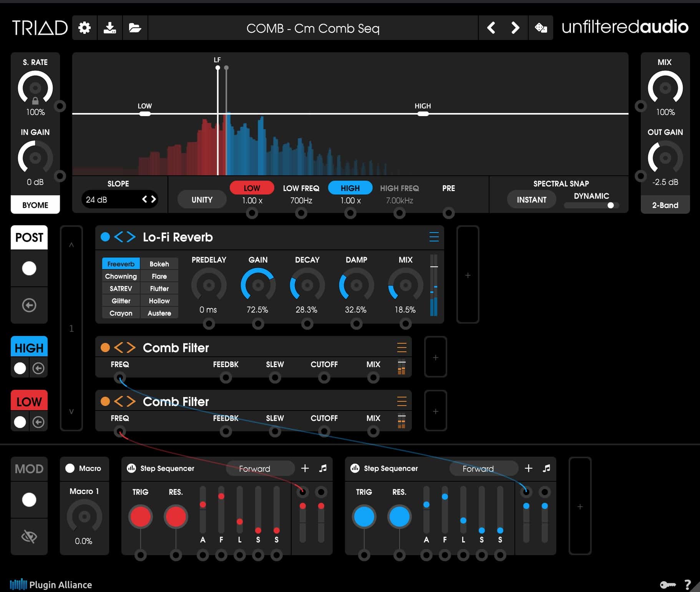The image size is (700, 592).
Task: Add effect slot beside the LOW band Comb Filter
Action: [436, 411]
